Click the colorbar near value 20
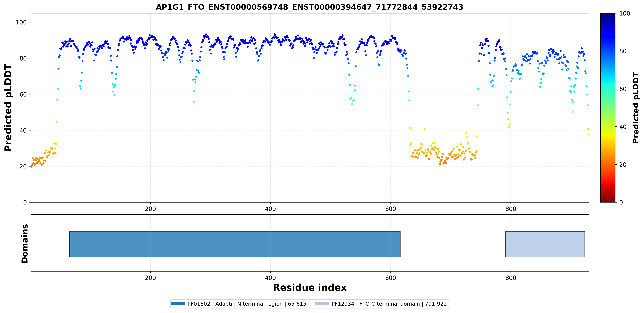 coord(608,164)
